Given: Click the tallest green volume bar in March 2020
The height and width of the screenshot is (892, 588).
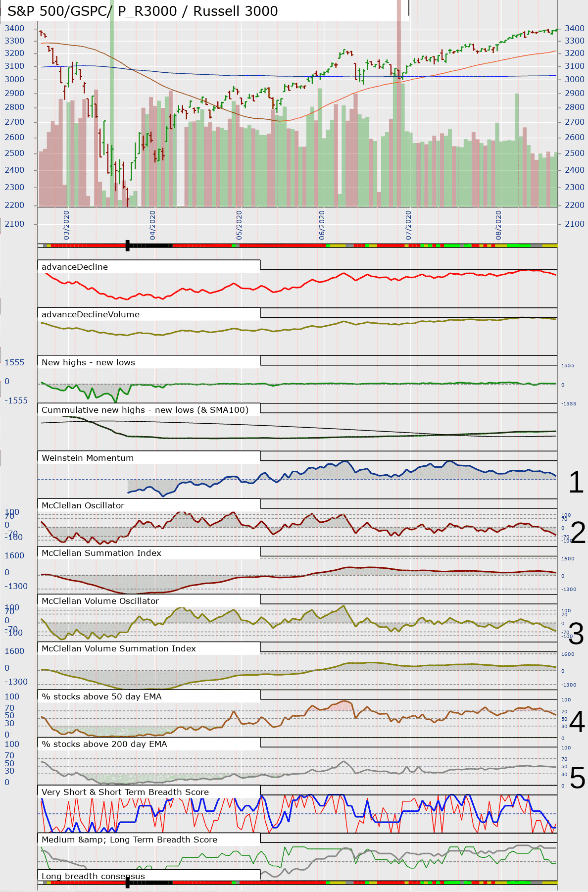Looking at the screenshot, I should [112, 103].
